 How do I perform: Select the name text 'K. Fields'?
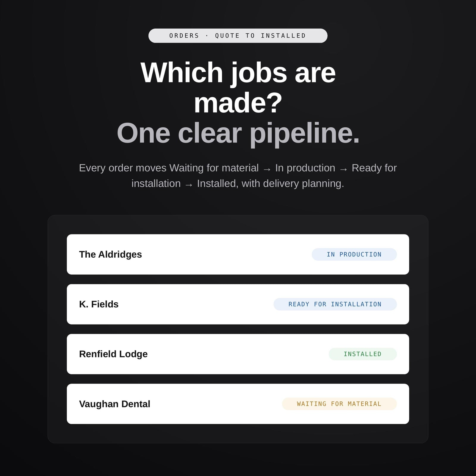(99, 304)
